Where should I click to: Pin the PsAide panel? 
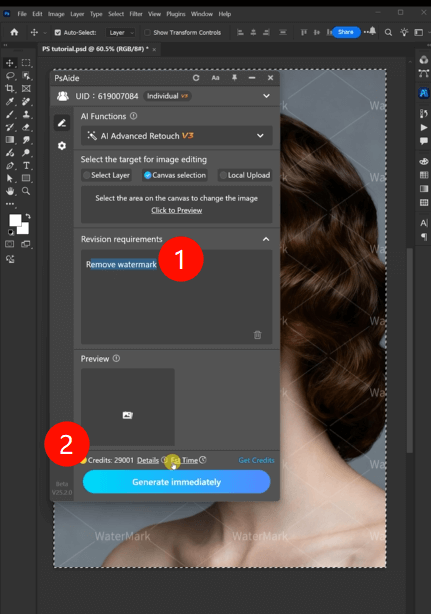pyautogui.click(x=234, y=78)
